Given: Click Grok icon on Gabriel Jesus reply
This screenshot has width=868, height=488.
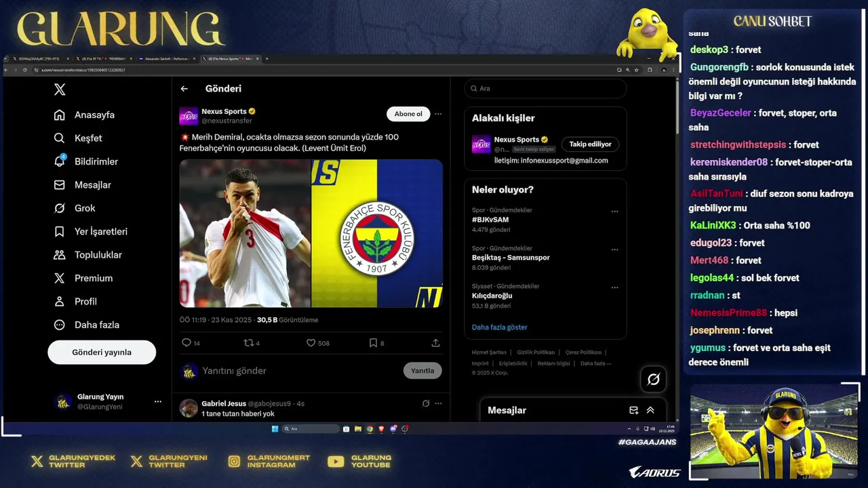Looking at the screenshot, I should 426,403.
